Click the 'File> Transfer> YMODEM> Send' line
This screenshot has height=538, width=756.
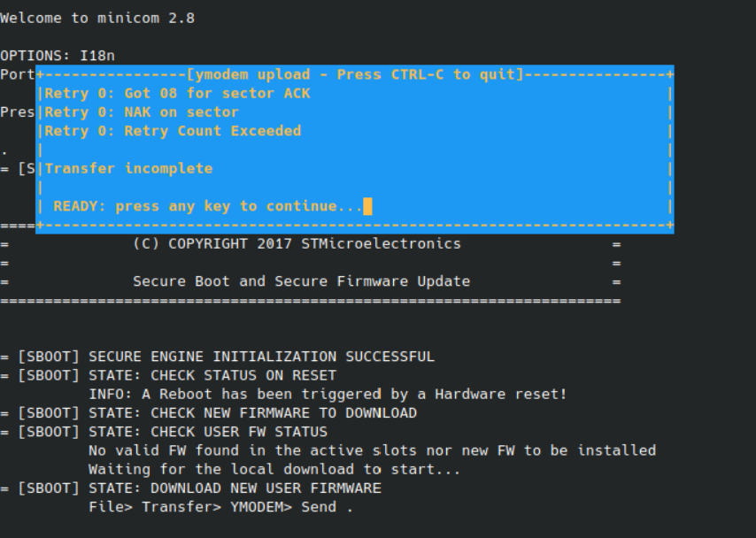pyautogui.click(x=220, y=507)
